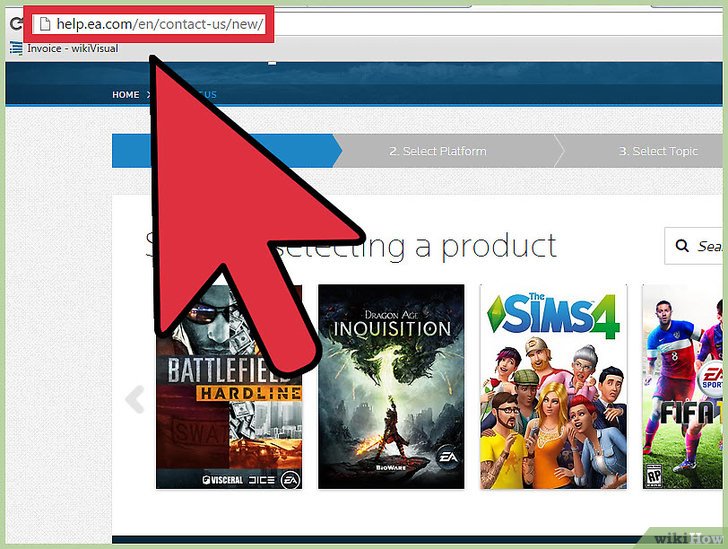The width and height of the screenshot is (728, 549).
Task: Choose the FIFA cover
Action: pos(682,386)
